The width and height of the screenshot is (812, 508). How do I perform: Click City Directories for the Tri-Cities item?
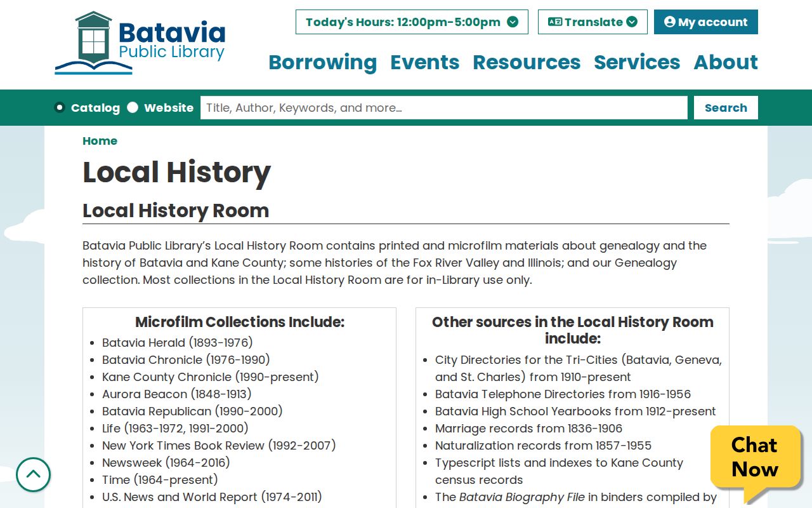579,368
